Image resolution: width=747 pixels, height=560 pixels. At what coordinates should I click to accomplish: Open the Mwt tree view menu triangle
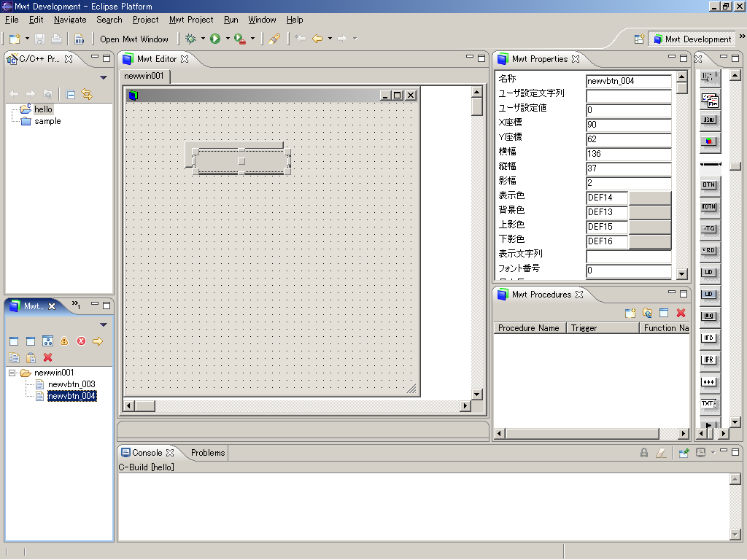click(104, 324)
